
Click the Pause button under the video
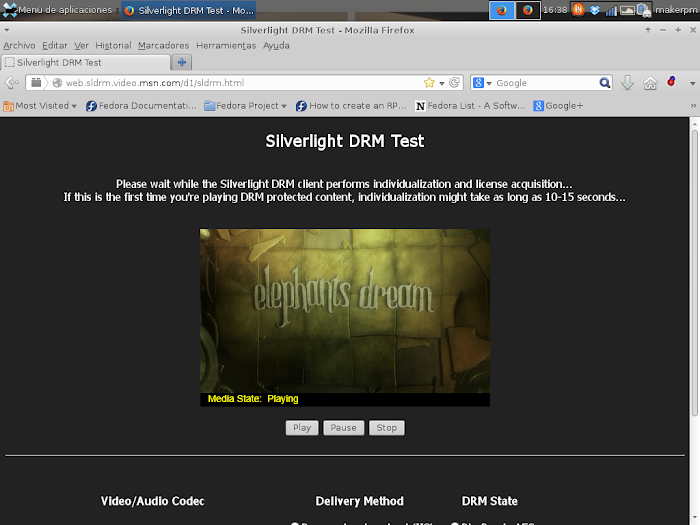[x=343, y=428]
